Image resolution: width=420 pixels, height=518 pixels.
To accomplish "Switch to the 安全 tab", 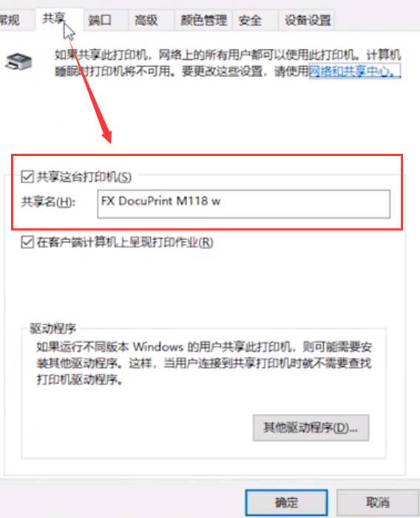I will point(250,21).
